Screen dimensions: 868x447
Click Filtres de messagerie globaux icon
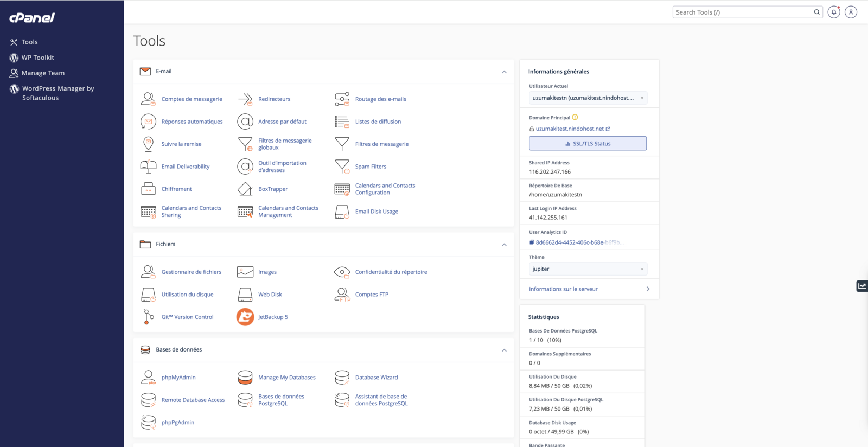[x=245, y=144]
